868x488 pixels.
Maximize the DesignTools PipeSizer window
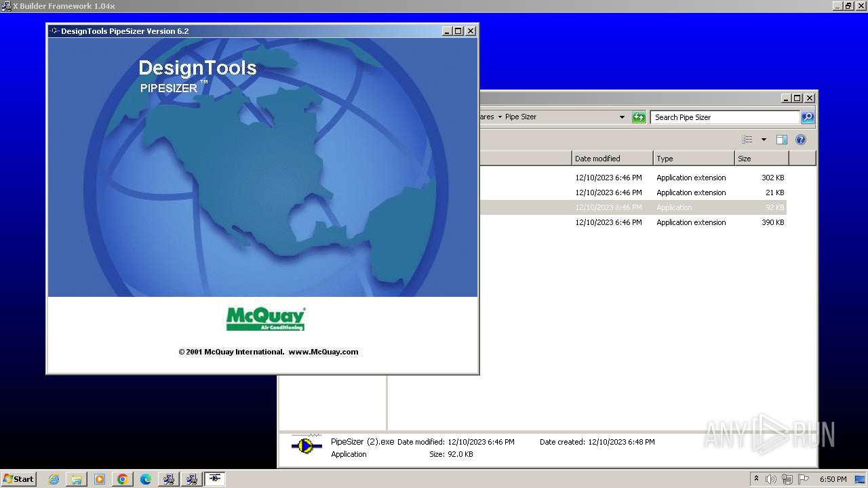click(458, 31)
